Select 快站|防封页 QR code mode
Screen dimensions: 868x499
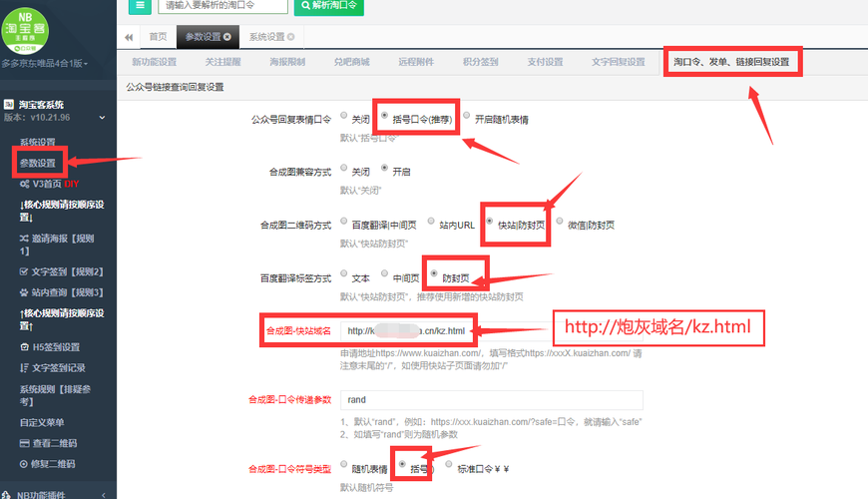(x=489, y=221)
